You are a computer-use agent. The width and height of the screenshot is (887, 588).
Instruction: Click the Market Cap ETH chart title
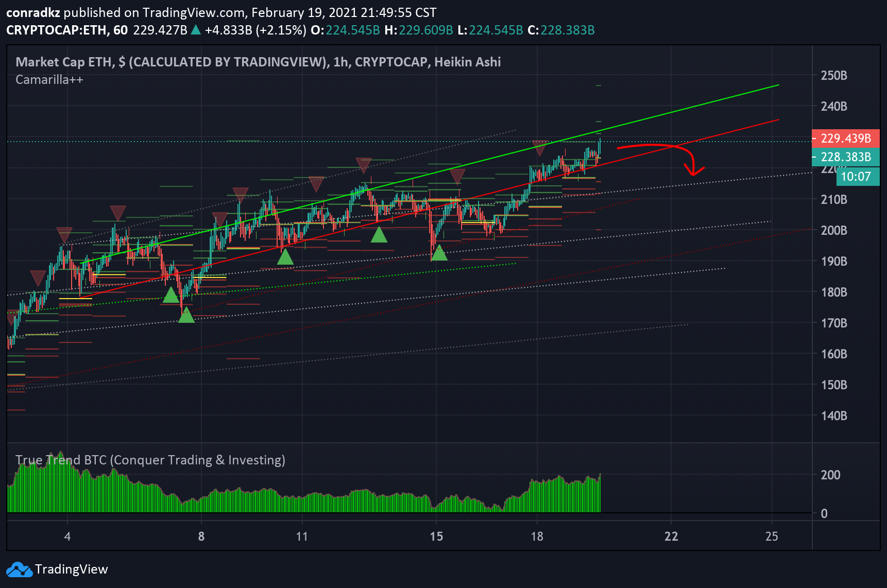(258, 62)
